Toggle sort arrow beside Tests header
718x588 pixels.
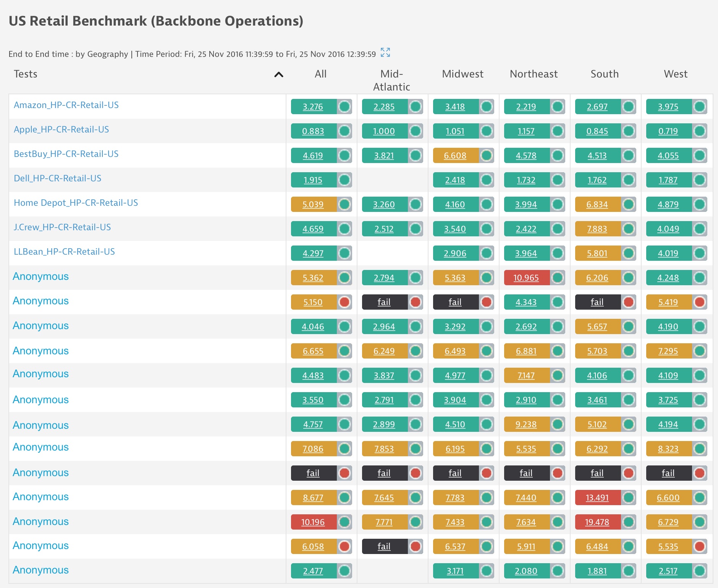click(x=279, y=74)
